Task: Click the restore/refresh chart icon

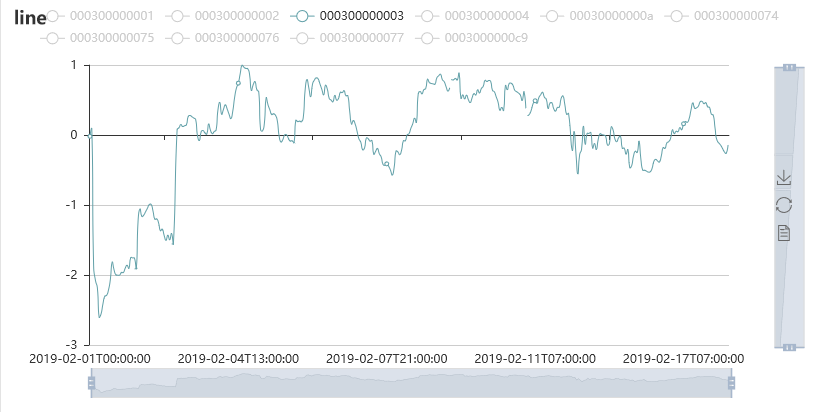Action: [x=784, y=205]
